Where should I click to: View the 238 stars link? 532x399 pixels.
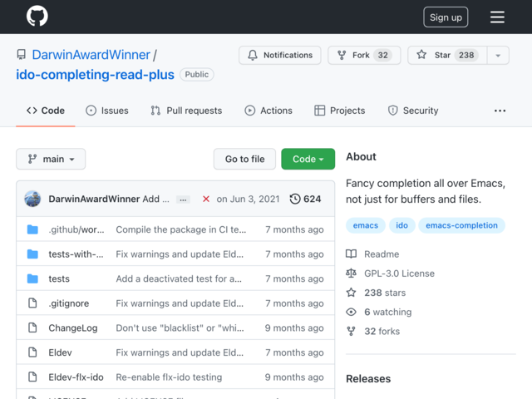pos(376,293)
